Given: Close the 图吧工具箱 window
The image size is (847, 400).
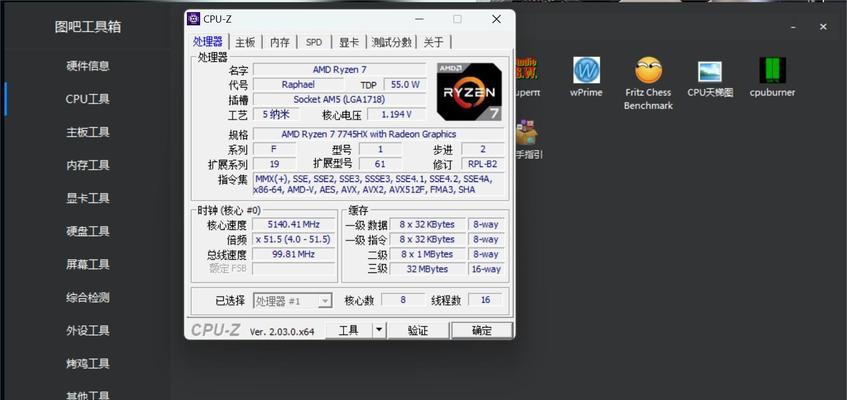Looking at the screenshot, I should point(823,26).
